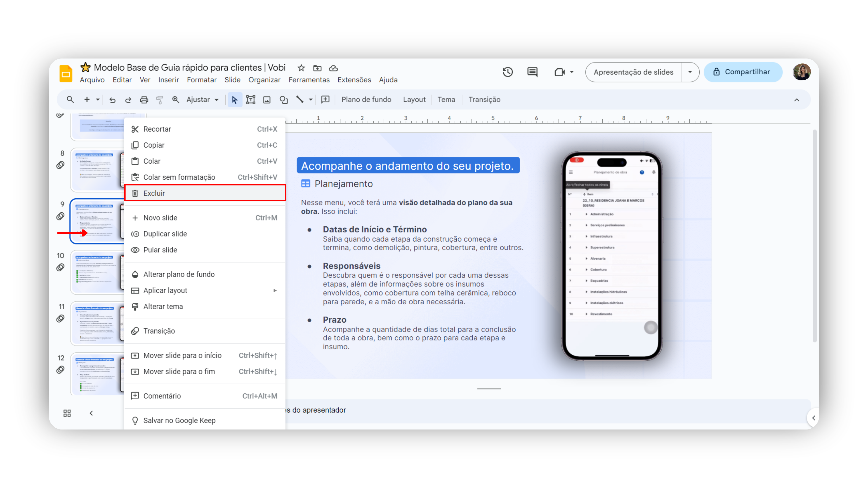Click the insert image icon
This screenshot has height=488, width=868.
click(267, 100)
